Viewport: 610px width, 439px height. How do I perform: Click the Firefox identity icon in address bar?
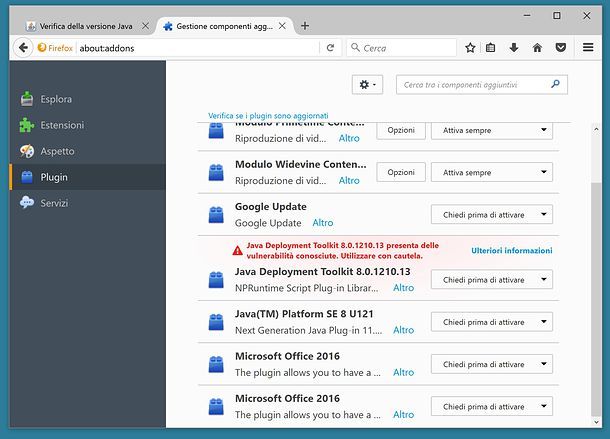pyautogui.click(x=42, y=48)
